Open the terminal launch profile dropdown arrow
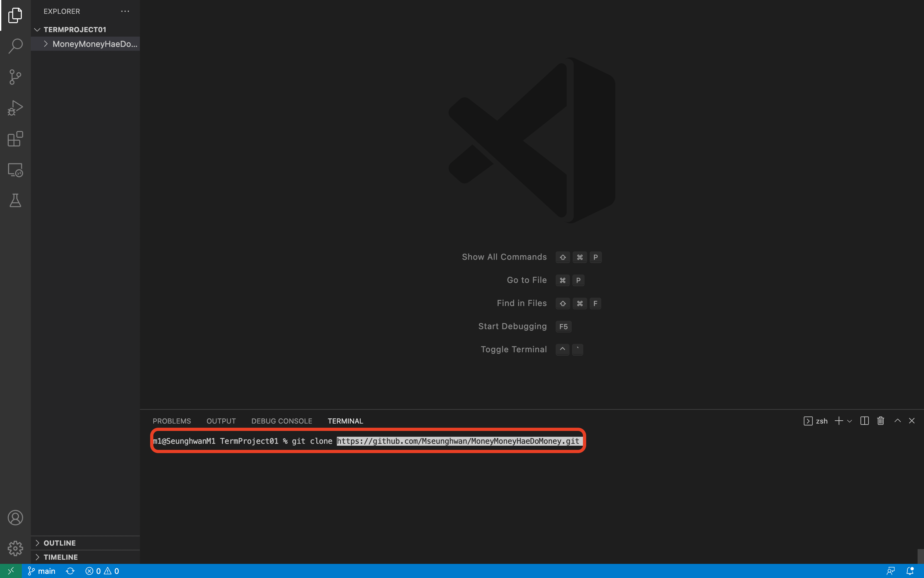924x578 pixels. (x=850, y=421)
